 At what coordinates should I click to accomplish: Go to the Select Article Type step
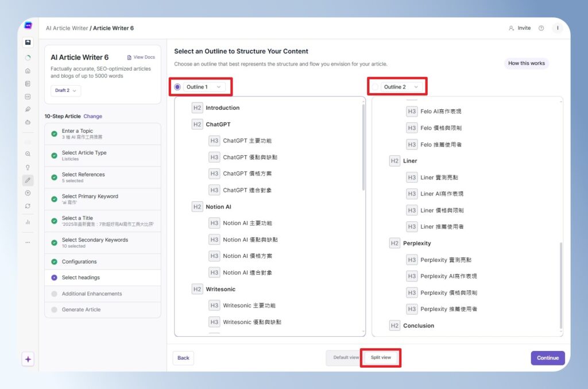click(103, 156)
